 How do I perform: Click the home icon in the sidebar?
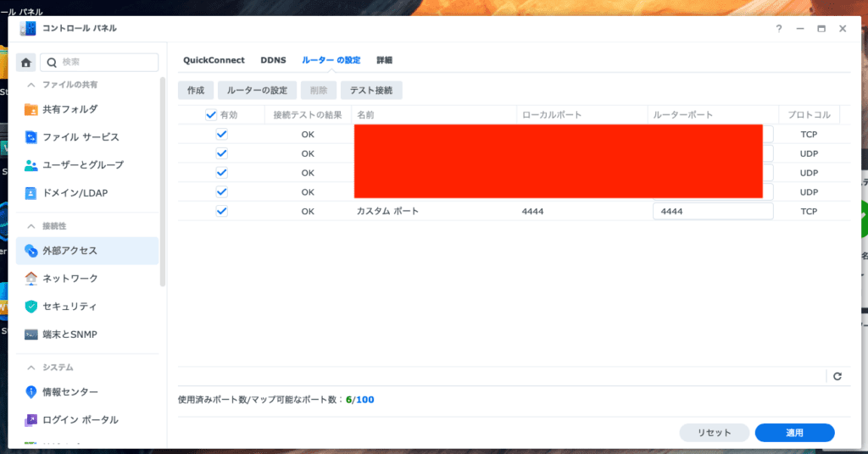click(27, 63)
